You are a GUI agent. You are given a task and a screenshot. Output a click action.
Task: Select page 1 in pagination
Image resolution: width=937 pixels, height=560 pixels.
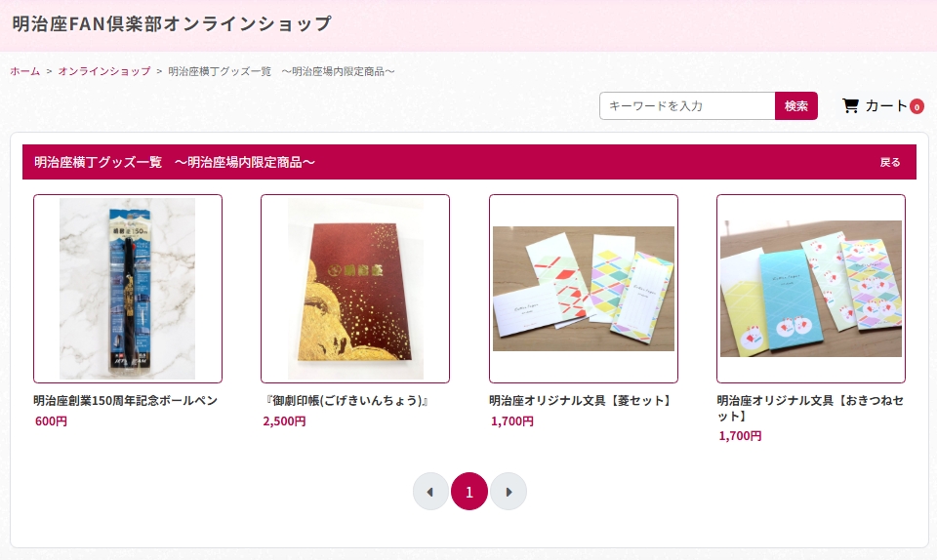[469, 492]
